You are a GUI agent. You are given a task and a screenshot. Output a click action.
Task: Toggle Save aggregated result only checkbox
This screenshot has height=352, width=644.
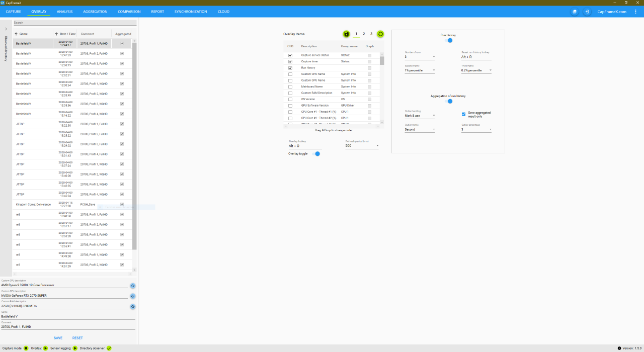click(x=464, y=114)
